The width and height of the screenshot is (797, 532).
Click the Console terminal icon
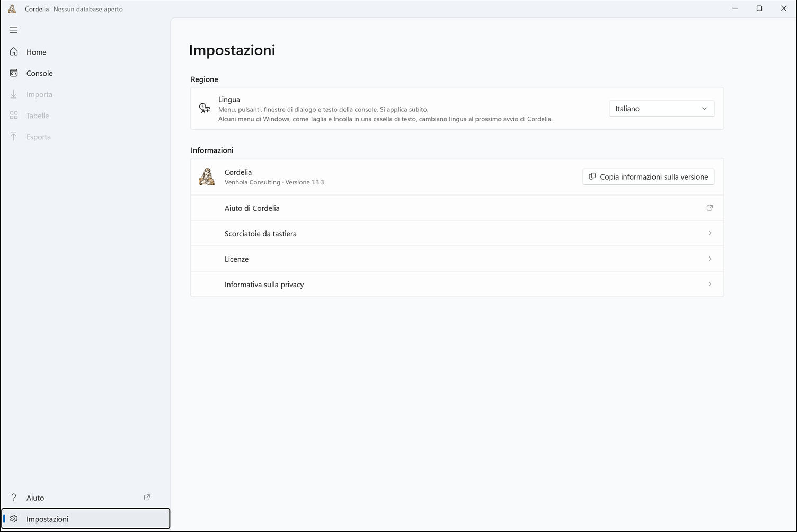(x=14, y=73)
